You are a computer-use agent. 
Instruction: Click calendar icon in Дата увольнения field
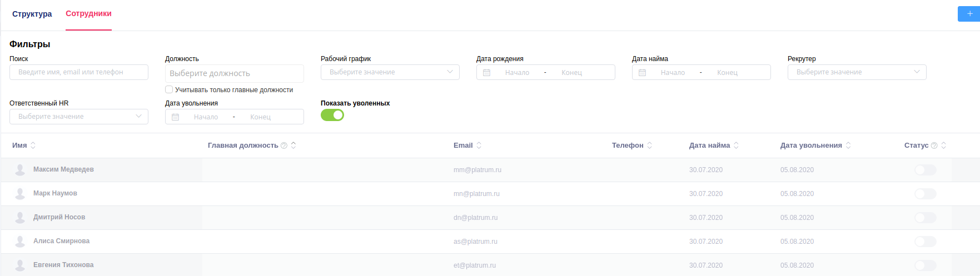click(x=175, y=117)
